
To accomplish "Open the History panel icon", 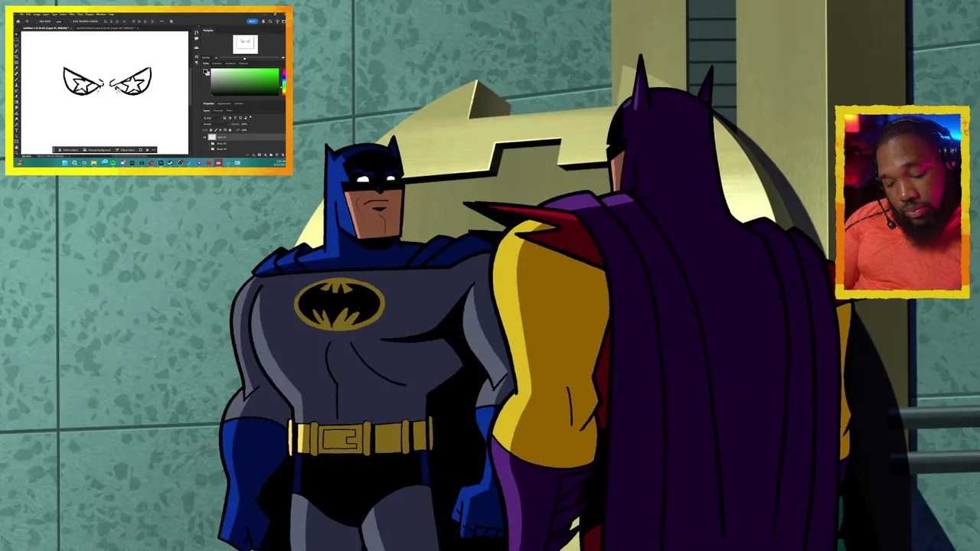I will coord(196,33).
